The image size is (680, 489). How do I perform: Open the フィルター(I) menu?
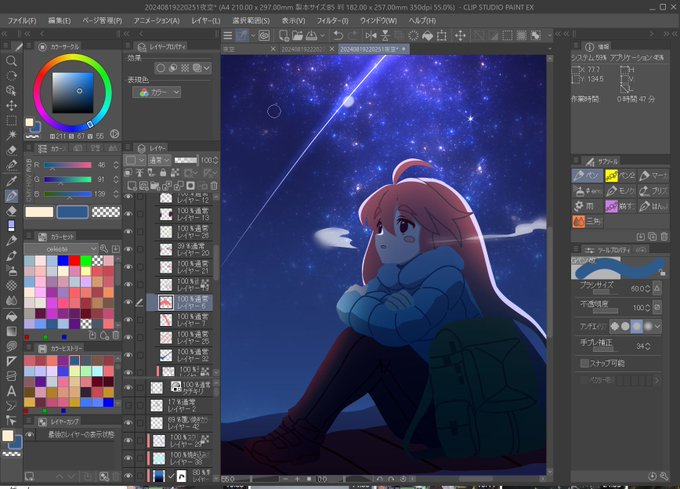click(332, 20)
